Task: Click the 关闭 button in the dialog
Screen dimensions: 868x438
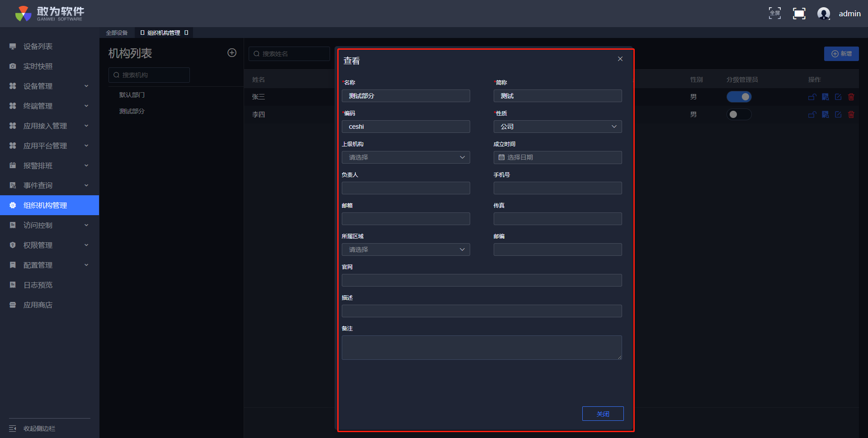Action: pos(603,414)
